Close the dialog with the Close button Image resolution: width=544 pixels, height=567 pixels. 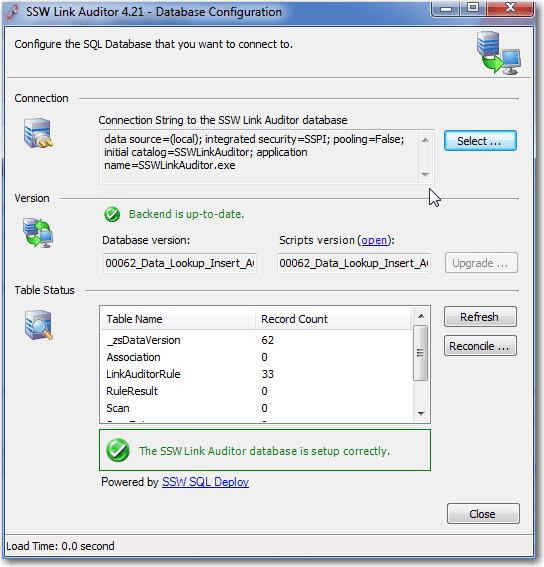pyautogui.click(x=483, y=513)
